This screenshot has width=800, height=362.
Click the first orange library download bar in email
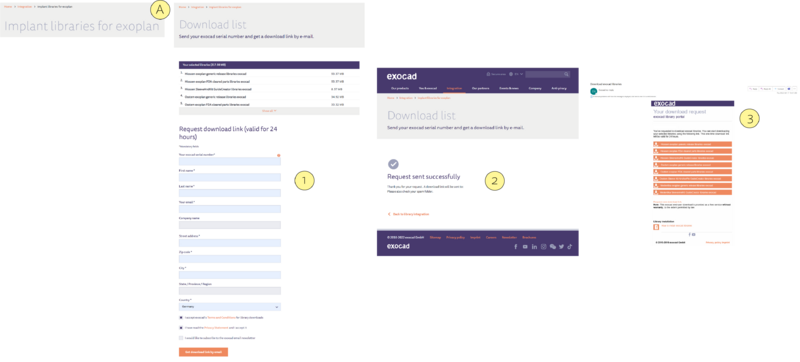(692, 144)
